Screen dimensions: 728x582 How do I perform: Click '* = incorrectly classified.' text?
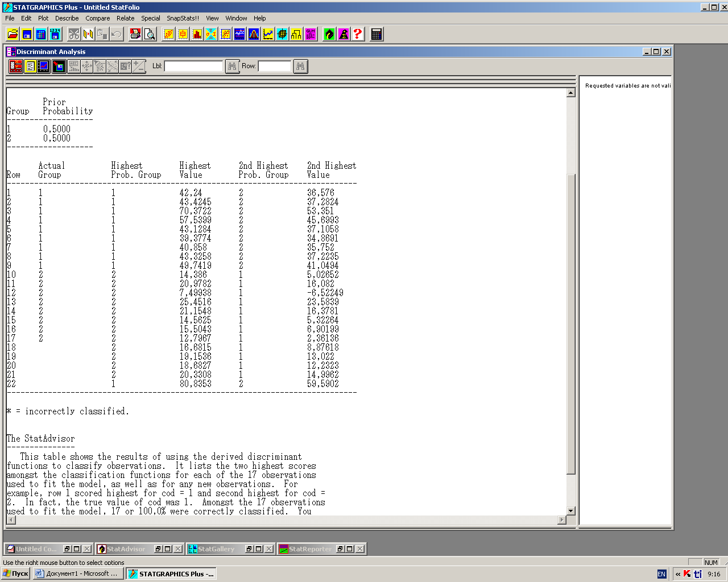point(68,411)
